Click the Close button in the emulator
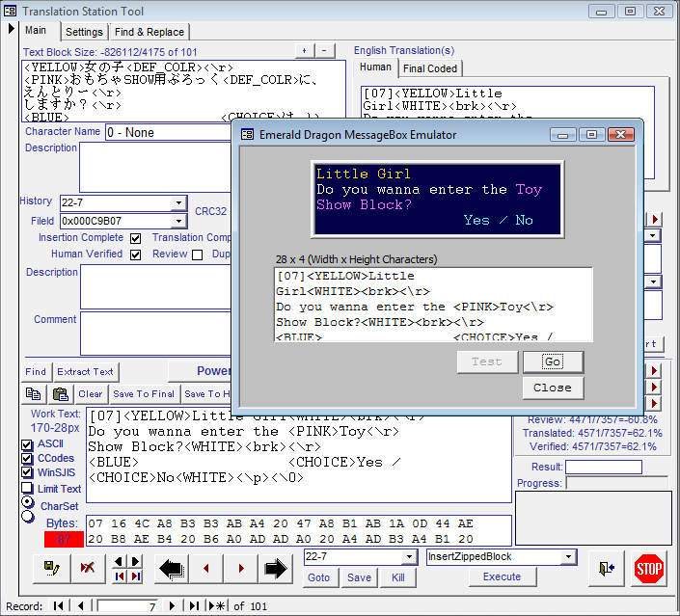The image size is (680, 616). point(553,388)
